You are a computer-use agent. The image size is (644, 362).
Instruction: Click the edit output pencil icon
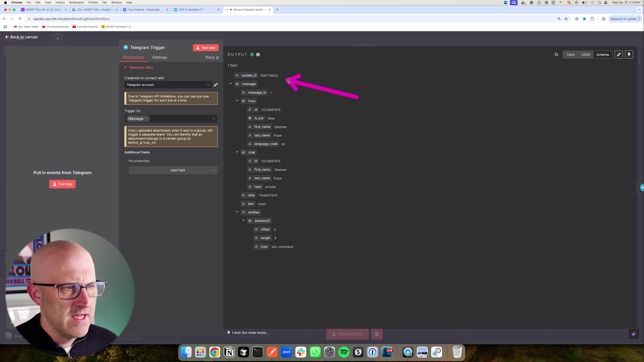tap(619, 55)
